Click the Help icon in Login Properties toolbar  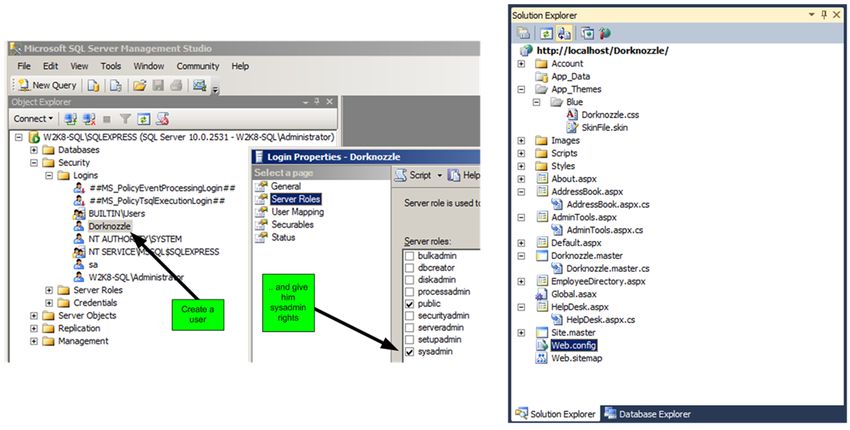(x=454, y=175)
